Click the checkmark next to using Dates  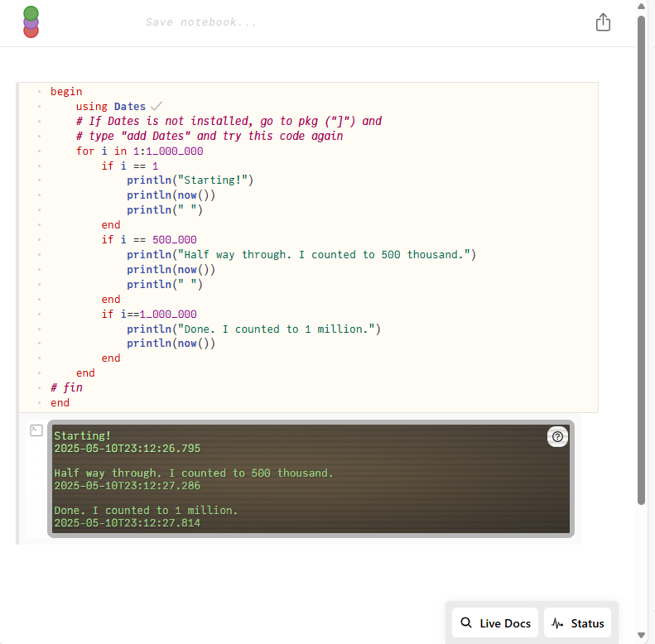(156, 106)
